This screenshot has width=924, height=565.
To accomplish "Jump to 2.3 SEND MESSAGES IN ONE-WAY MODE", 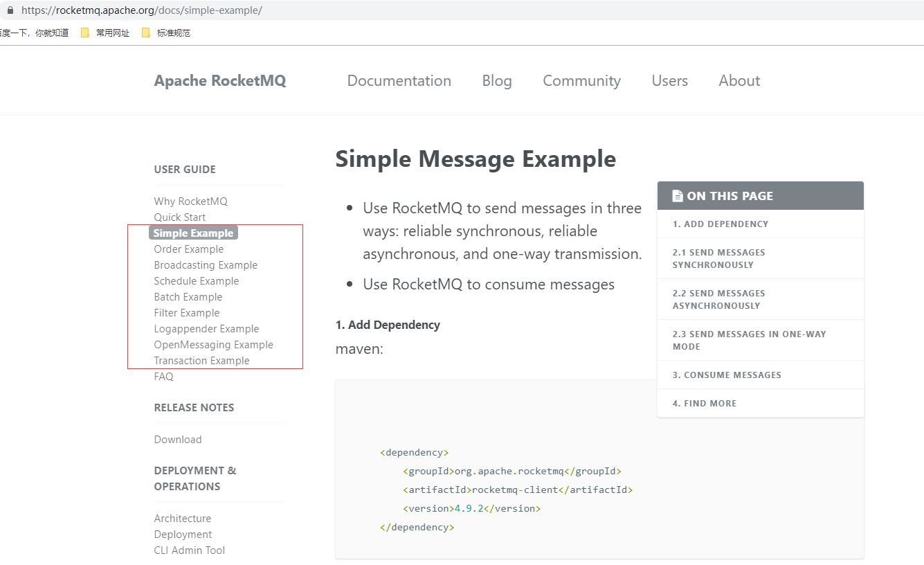I will click(761, 341).
